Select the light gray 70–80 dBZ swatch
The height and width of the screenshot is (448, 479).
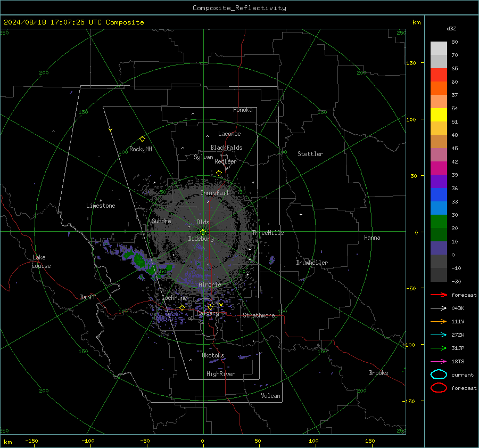[x=439, y=48]
